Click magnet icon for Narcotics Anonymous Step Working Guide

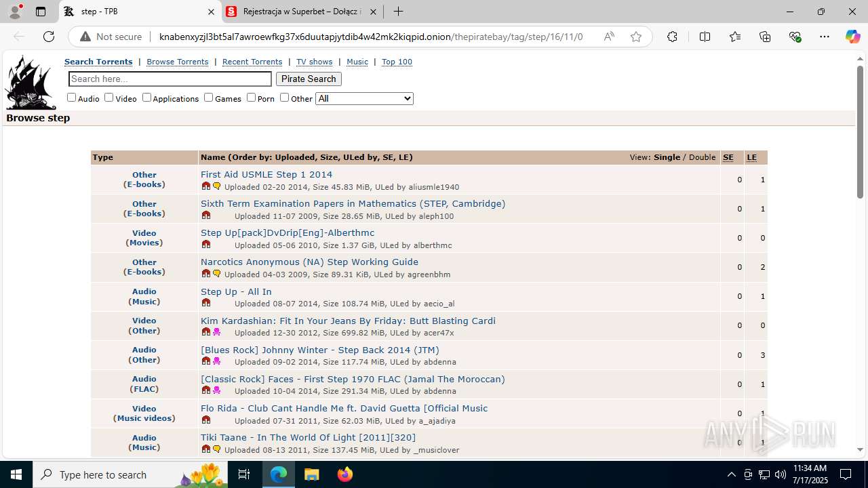206,274
